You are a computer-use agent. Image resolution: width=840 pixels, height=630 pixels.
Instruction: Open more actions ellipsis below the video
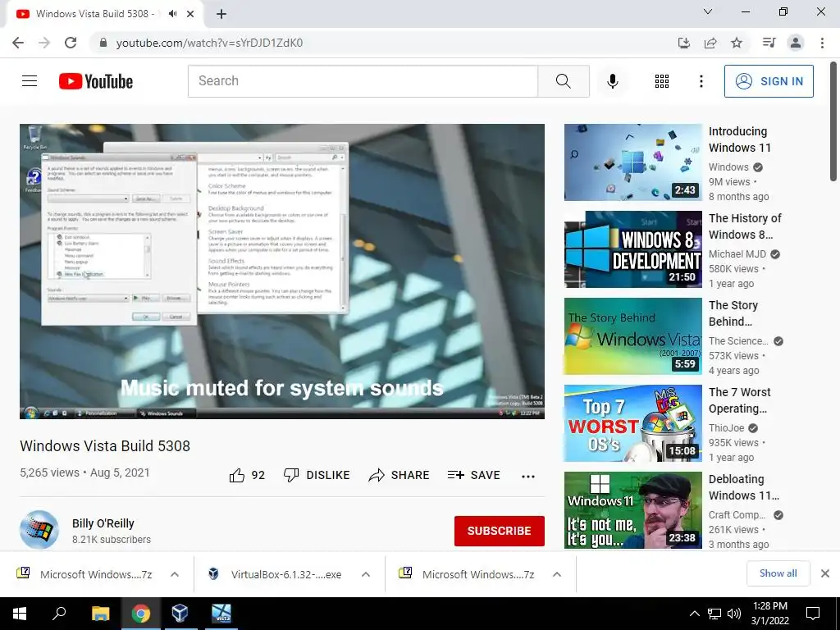528,477
